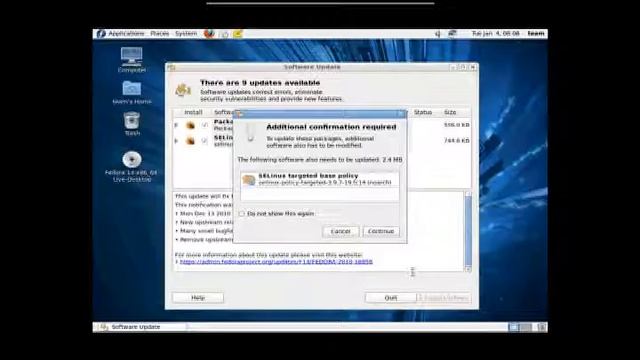Viewport: 640px width, 360px height.
Task: Click the Install column header
Action: point(193,112)
